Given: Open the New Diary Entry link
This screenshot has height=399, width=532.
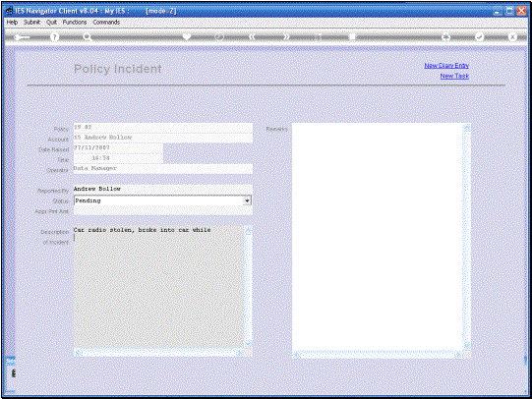Looking at the screenshot, I should [x=446, y=66].
